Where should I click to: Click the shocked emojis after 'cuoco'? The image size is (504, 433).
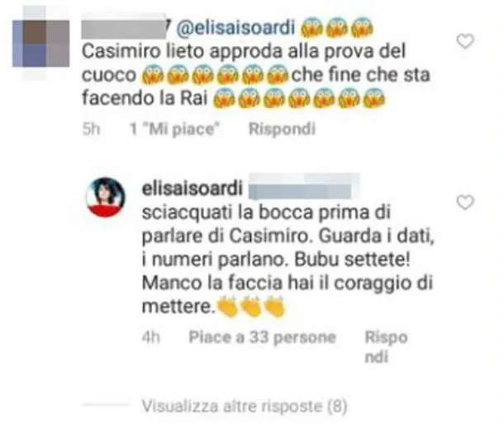pyautogui.click(x=216, y=75)
